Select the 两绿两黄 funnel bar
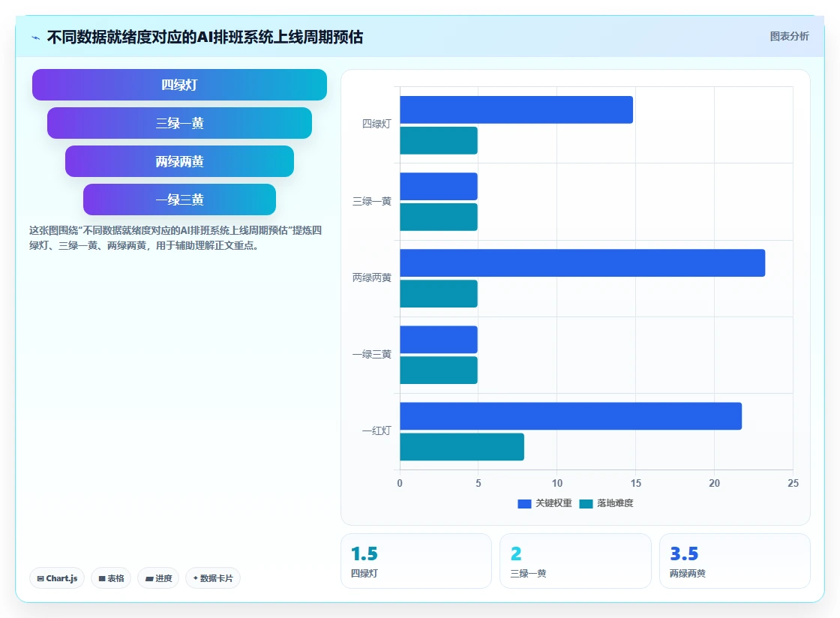Viewport: 840px width, 618px height. click(179, 161)
